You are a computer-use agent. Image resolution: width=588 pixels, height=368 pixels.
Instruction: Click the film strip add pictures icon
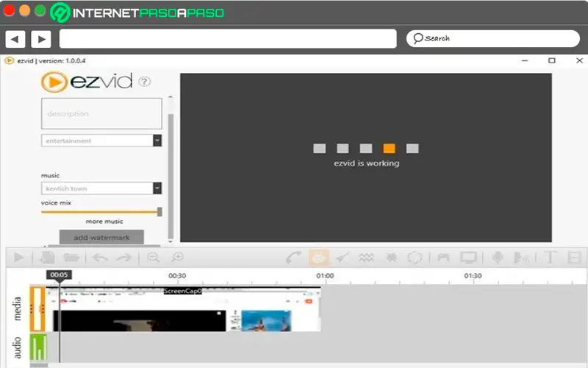575,258
